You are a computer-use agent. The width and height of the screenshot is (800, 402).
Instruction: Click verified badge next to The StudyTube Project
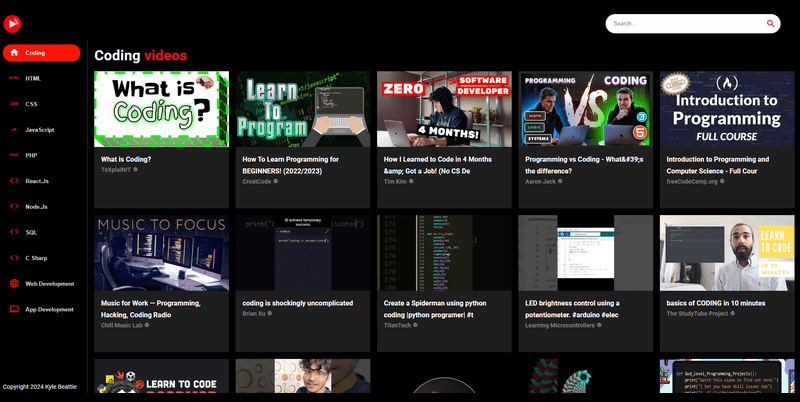733,313
